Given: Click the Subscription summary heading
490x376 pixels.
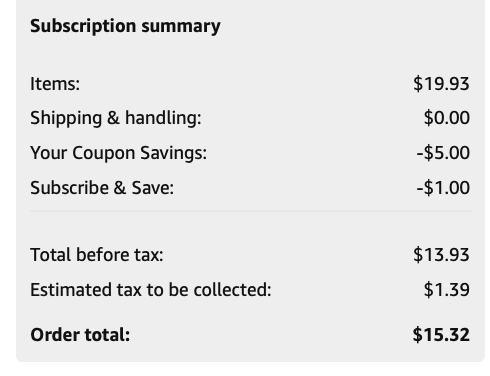Looking at the screenshot, I should click(x=125, y=27).
